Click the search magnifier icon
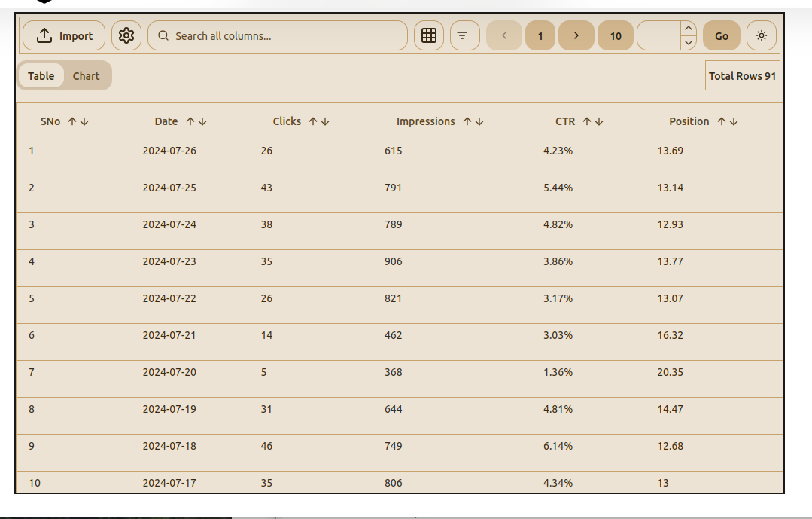Image resolution: width=812 pixels, height=519 pixels. pos(163,35)
